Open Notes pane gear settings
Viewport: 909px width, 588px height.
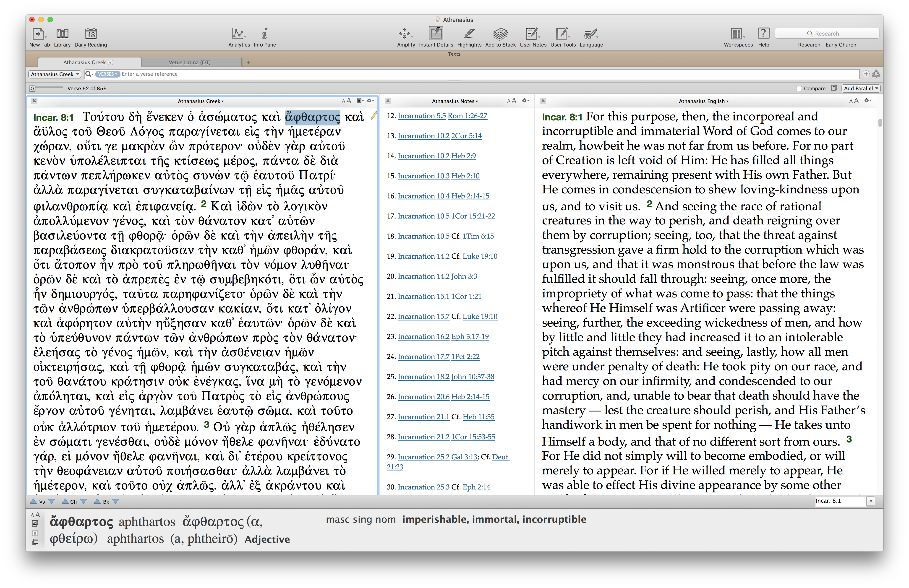coord(525,100)
